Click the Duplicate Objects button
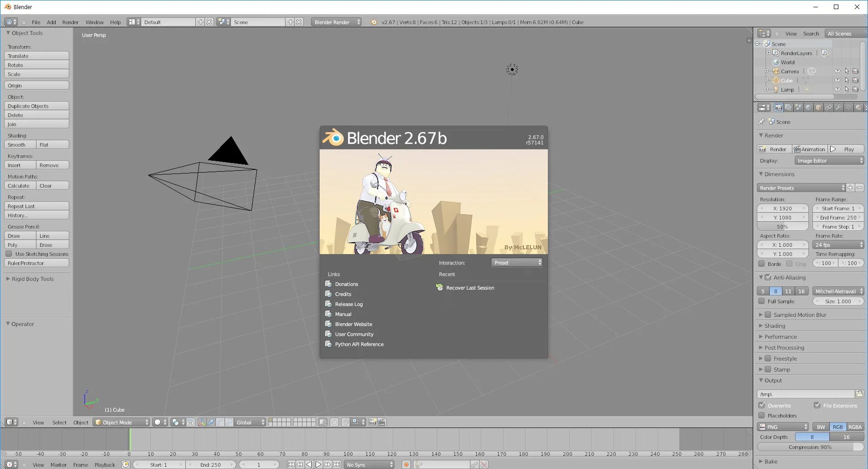 (x=36, y=106)
